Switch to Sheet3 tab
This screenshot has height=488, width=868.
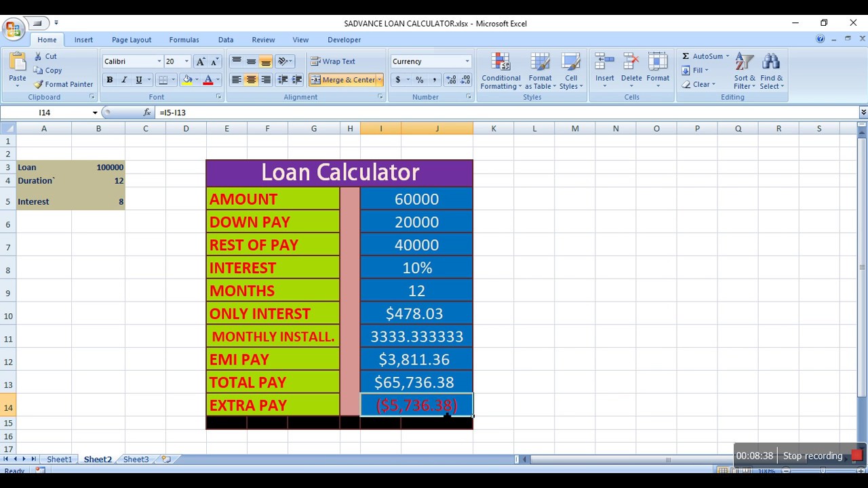(x=136, y=460)
